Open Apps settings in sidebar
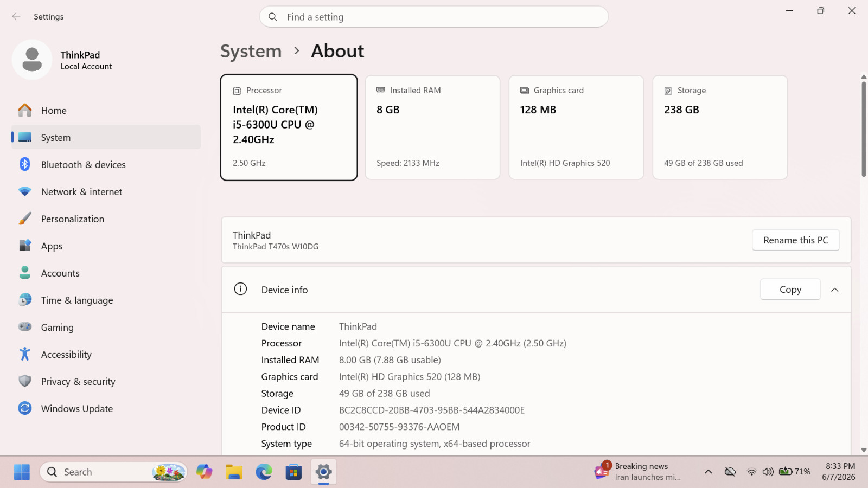 [x=106, y=246]
